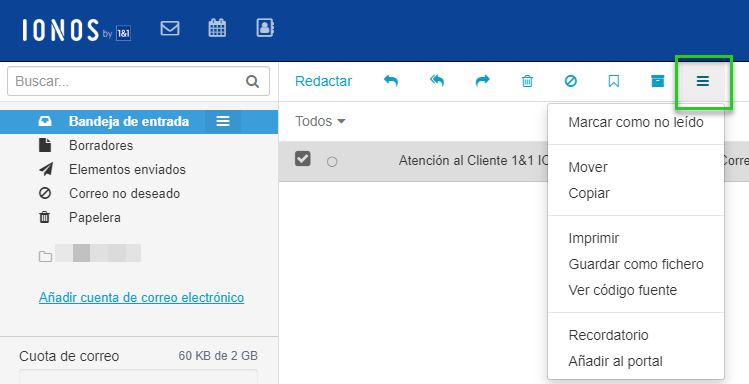Collapse the highlighted more-actions hamburger menu
749x384 pixels.
703,81
